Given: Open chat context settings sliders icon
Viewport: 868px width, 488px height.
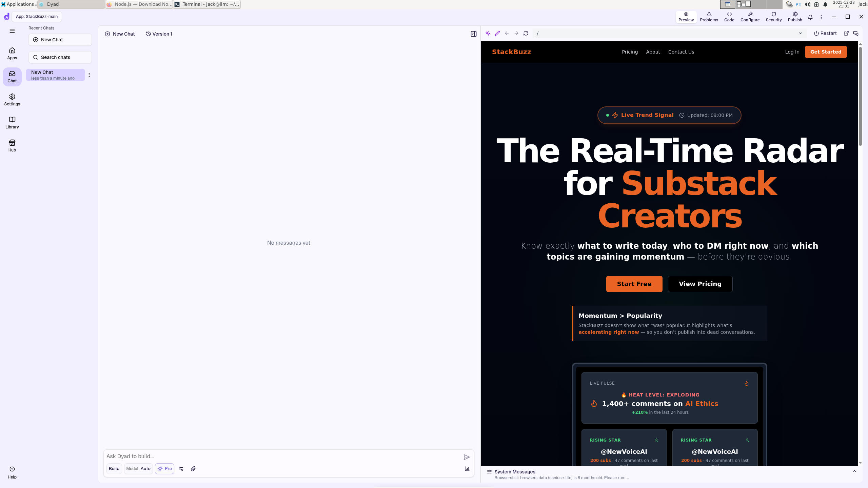Looking at the screenshot, I should tap(181, 469).
